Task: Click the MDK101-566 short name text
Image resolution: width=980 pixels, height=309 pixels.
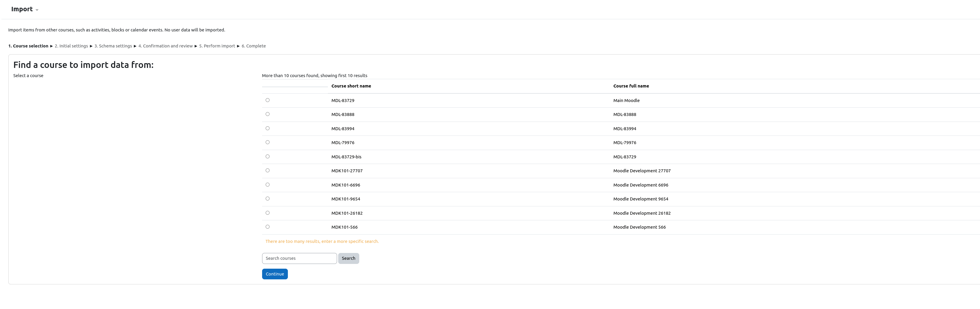Action: tap(344, 227)
